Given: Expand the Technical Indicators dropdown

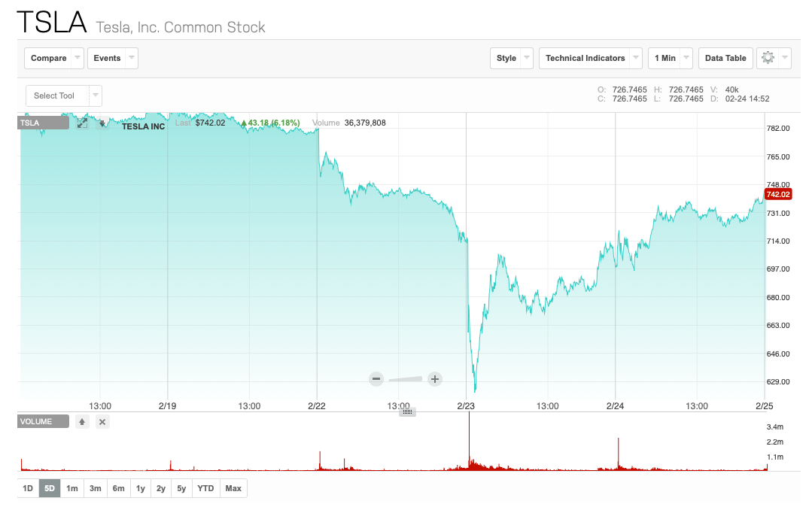Looking at the screenshot, I should tap(590, 58).
